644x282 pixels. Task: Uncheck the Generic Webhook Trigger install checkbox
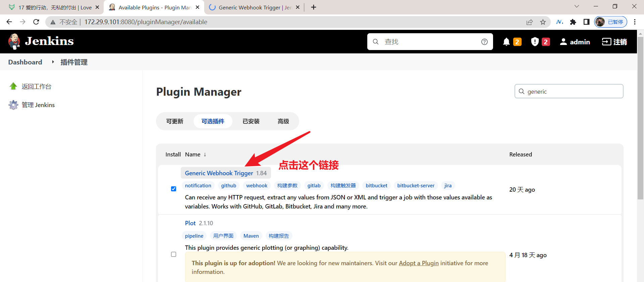click(173, 189)
